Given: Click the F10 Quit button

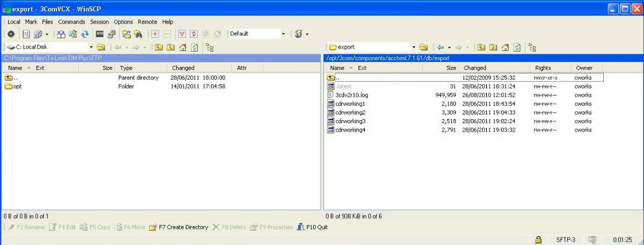Looking at the screenshot, I should pos(312,227).
